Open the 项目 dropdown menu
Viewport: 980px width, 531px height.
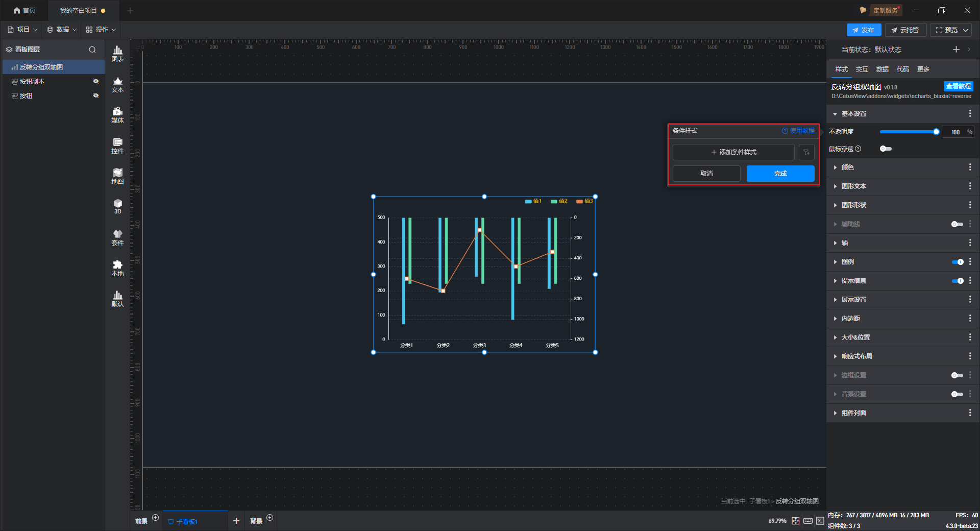[23, 30]
